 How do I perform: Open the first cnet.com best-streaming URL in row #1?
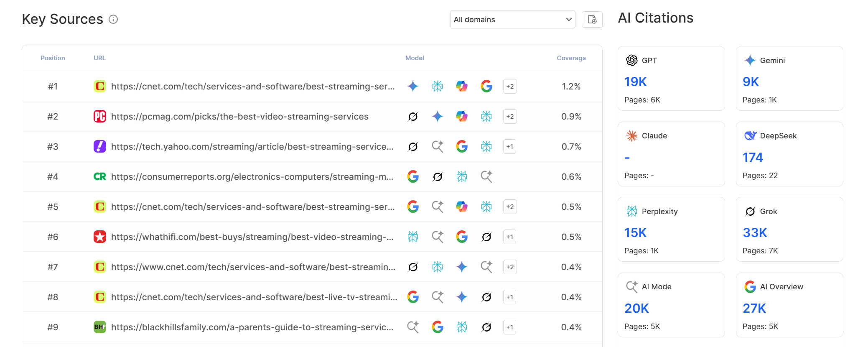tap(253, 86)
